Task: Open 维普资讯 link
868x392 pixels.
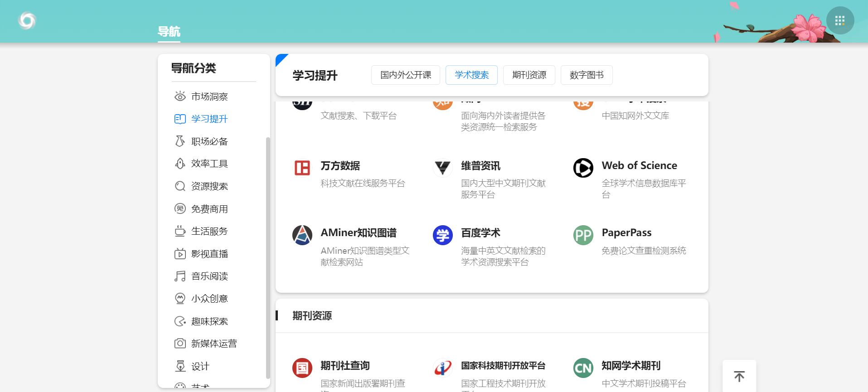Action: [x=481, y=166]
